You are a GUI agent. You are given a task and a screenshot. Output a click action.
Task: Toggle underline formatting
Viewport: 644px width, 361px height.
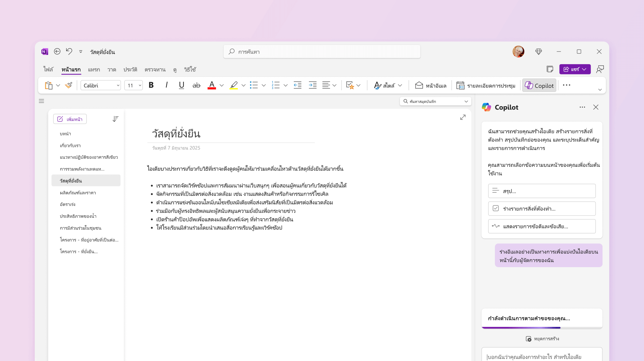point(181,85)
